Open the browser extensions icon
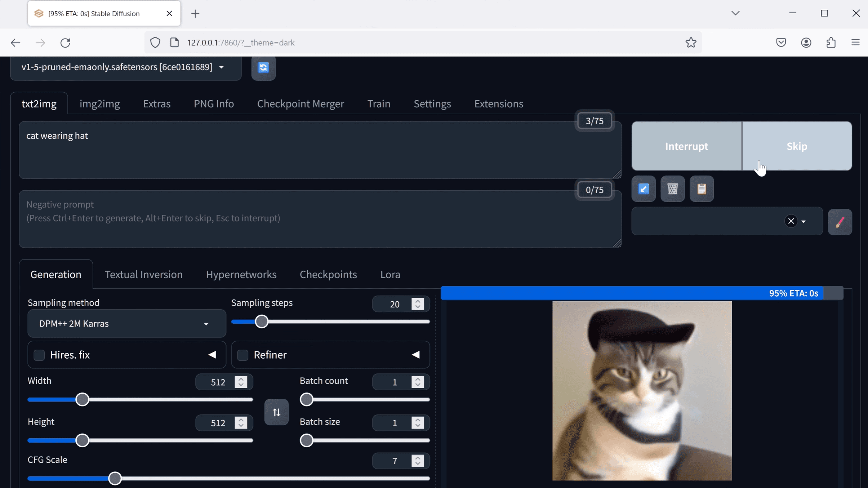This screenshot has width=868, height=488. click(x=831, y=43)
